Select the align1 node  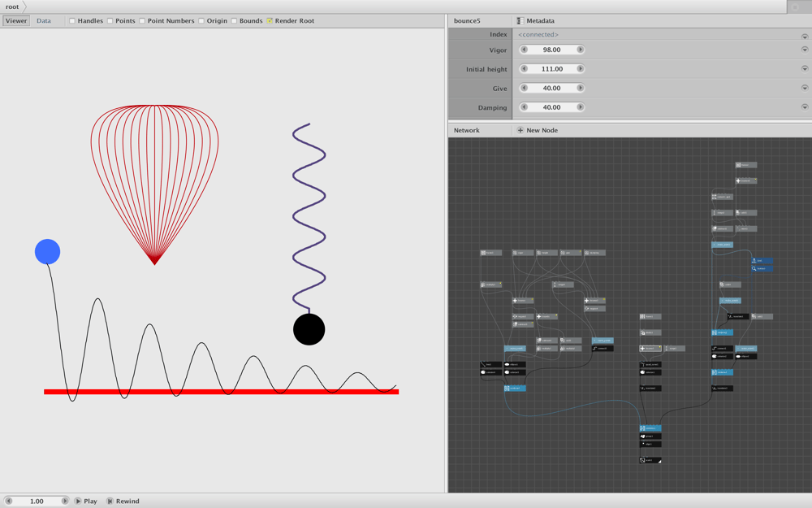click(650, 445)
